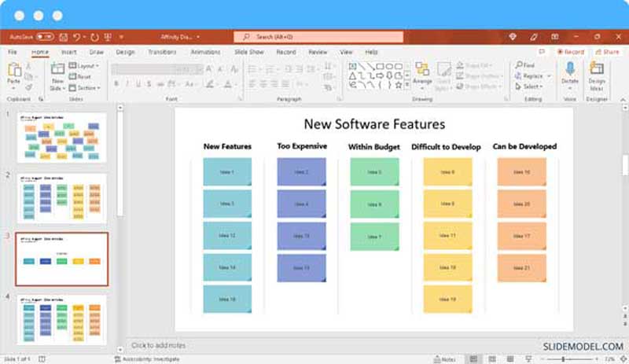Open Design Ideas pane
This screenshot has height=364, width=629.
(x=597, y=73)
